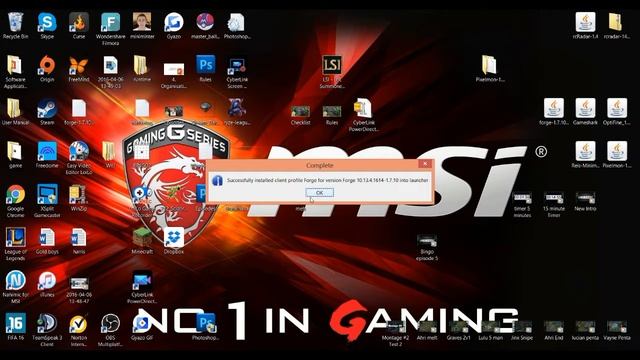
Task: Select the User Manual folder
Action: [x=16, y=112]
